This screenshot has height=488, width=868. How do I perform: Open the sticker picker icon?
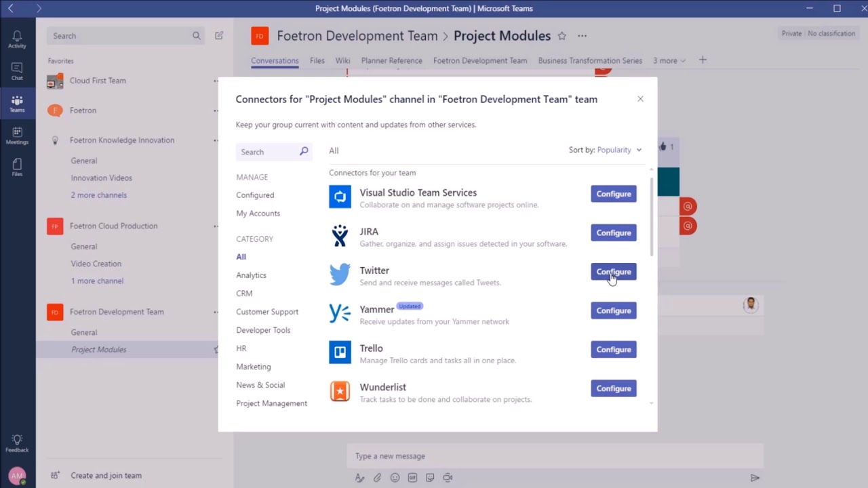(430, 478)
